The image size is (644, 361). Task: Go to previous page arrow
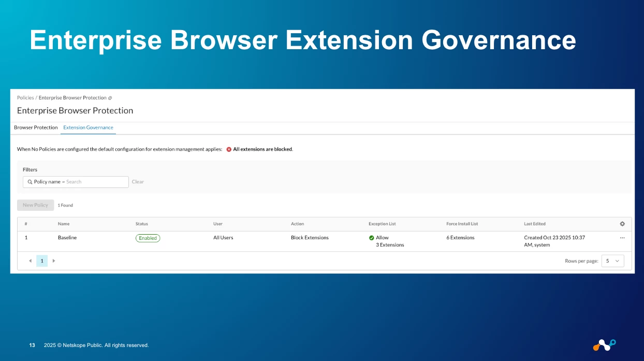pos(30,261)
